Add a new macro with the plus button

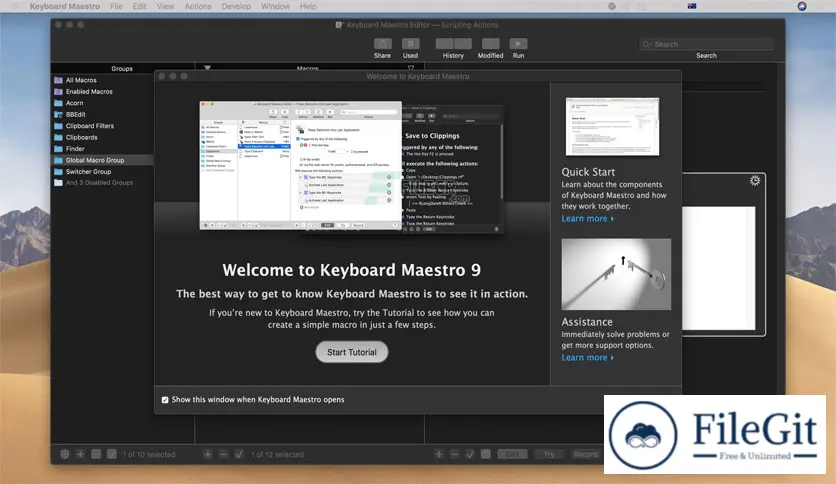(x=207, y=454)
